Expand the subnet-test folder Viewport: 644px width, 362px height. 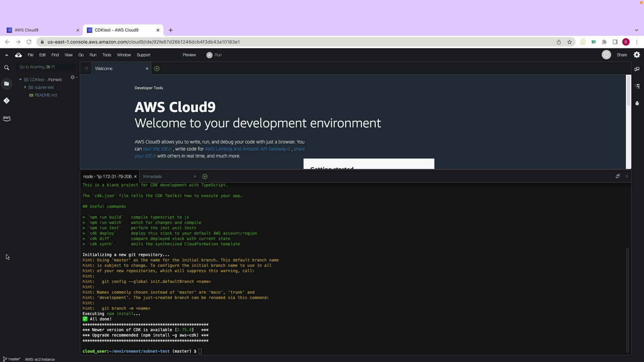coord(25,87)
